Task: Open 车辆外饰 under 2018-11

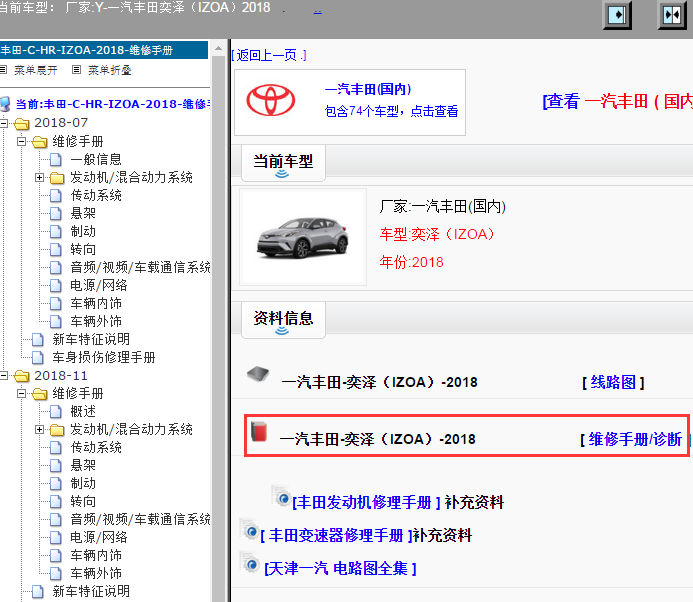Action: (96, 574)
